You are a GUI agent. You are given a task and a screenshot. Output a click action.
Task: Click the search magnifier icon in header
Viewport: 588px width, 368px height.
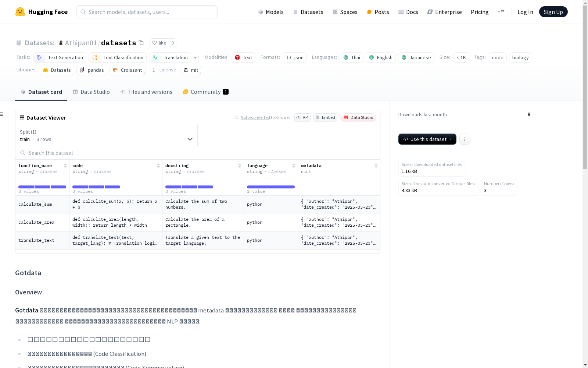coord(83,12)
